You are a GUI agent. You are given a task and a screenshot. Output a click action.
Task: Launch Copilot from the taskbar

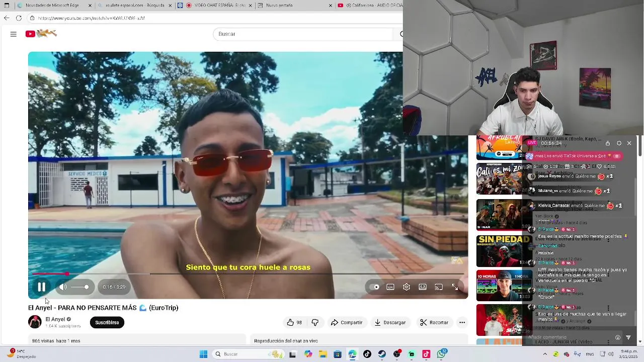(308, 354)
